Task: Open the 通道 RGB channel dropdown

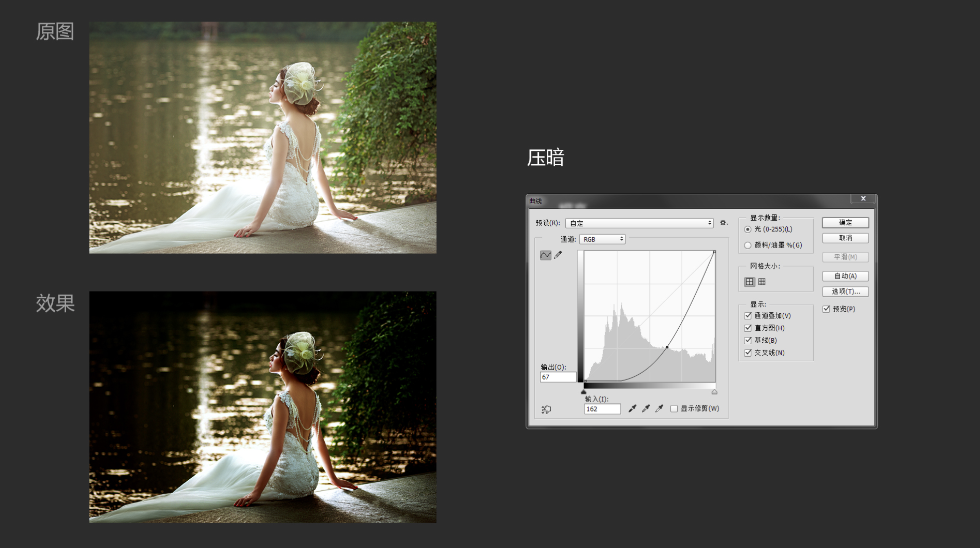Action: pos(603,239)
